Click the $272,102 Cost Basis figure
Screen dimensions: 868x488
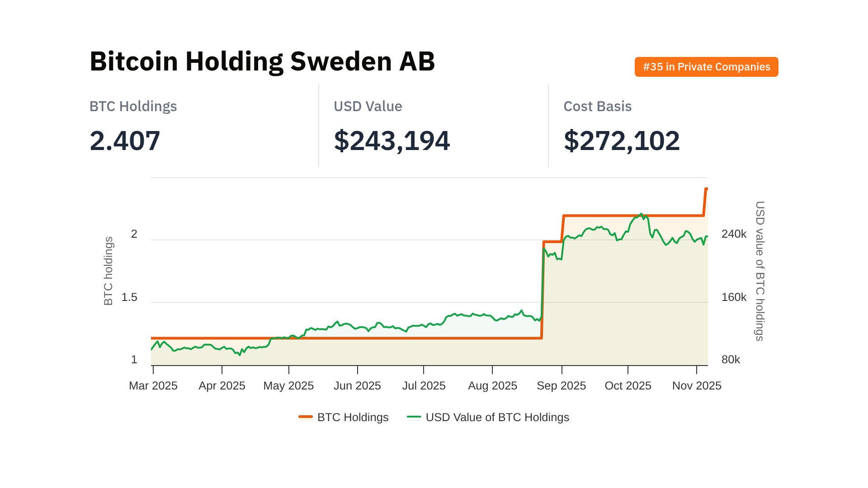(621, 141)
